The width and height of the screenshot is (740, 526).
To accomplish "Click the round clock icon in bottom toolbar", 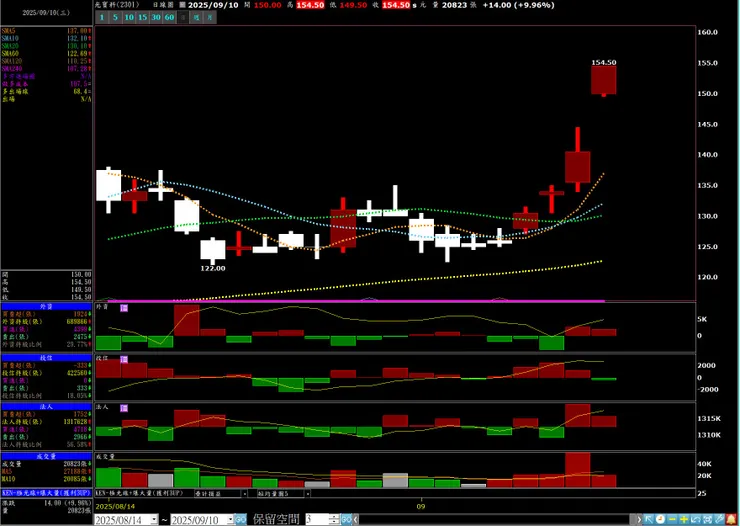I will coord(660,519).
